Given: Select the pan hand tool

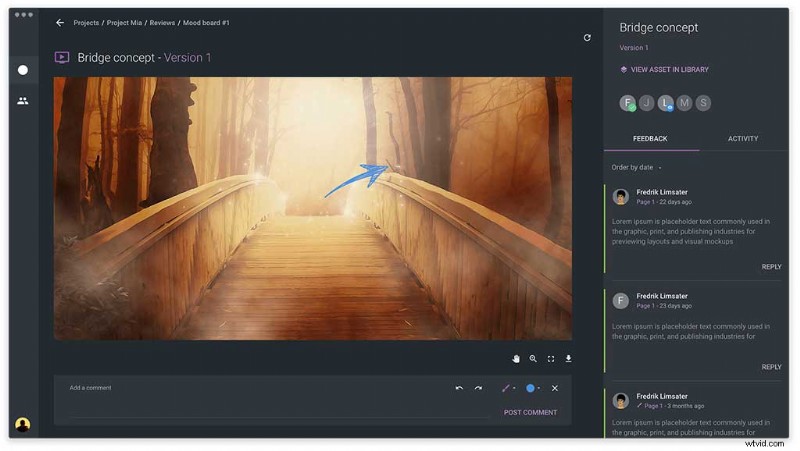Looking at the screenshot, I should coord(516,358).
